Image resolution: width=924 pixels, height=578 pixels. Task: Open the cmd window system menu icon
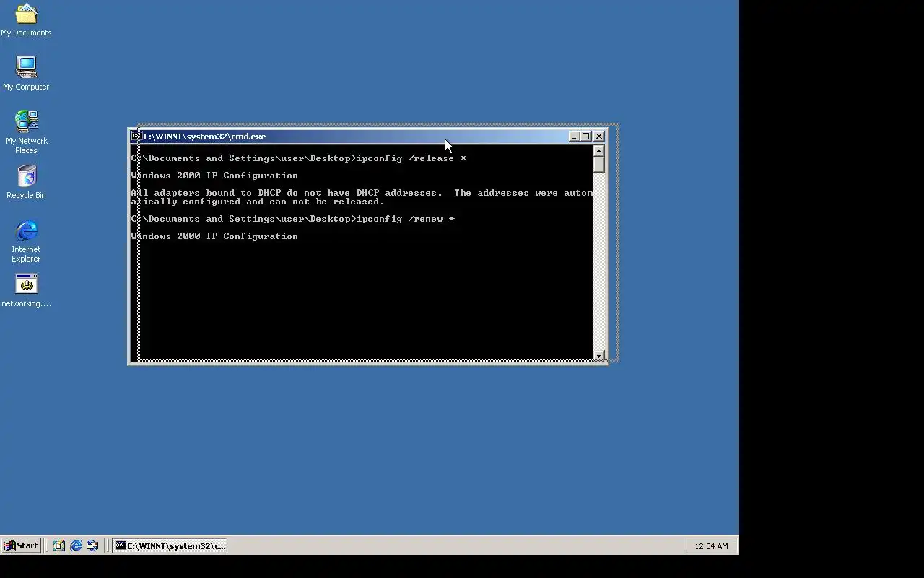pos(136,136)
